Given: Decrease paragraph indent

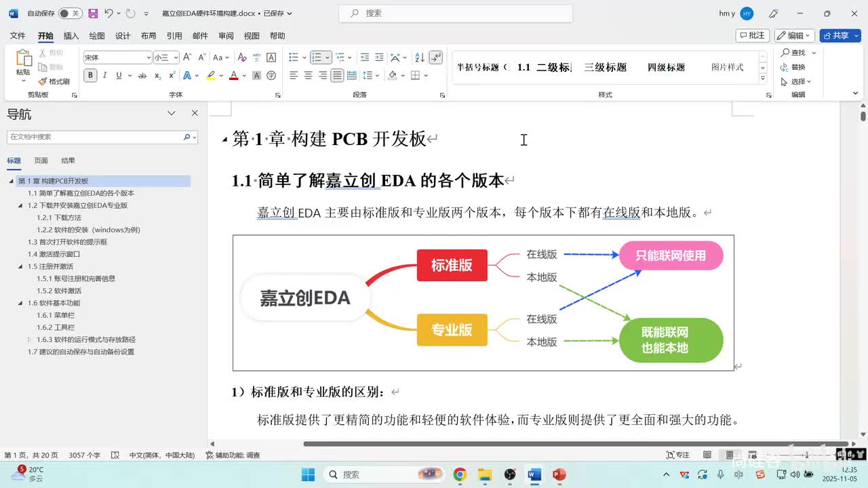Looking at the screenshot, I should click(x=365, y=58).
